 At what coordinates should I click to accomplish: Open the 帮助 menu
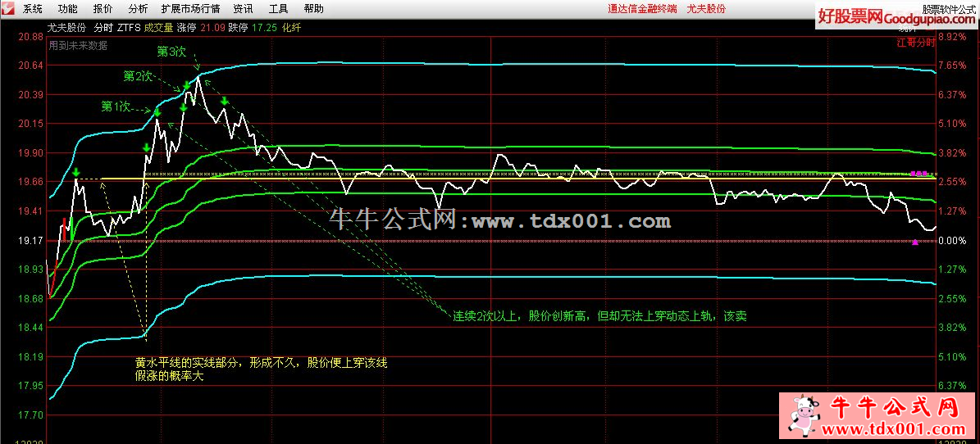[x=314, y=9]
